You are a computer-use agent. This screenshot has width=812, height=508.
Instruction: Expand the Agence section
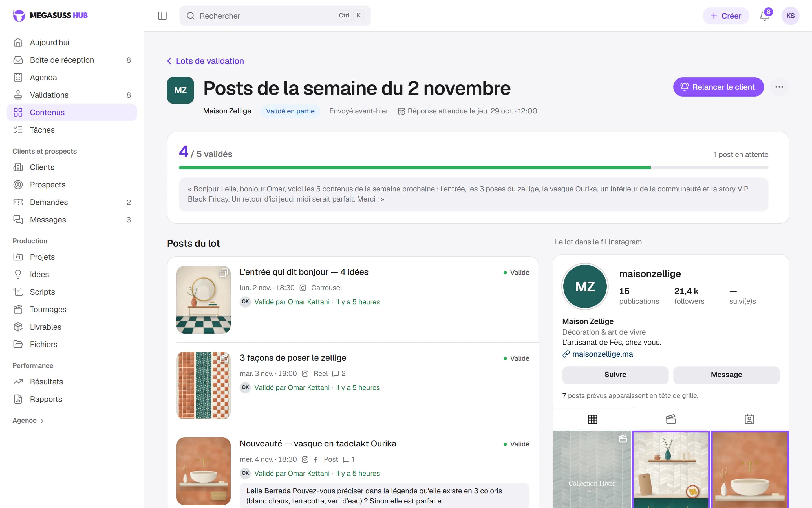pyautogui.click(x=28, y=420)
